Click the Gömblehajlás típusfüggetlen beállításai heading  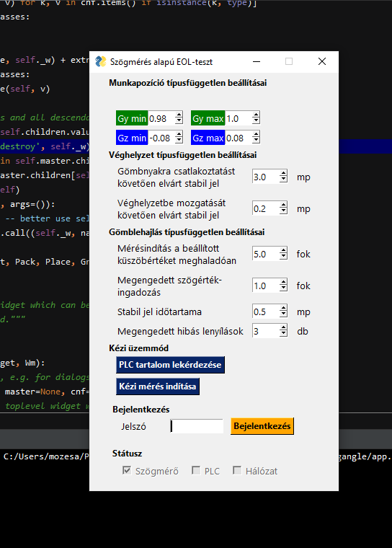(x=187, y=232)
